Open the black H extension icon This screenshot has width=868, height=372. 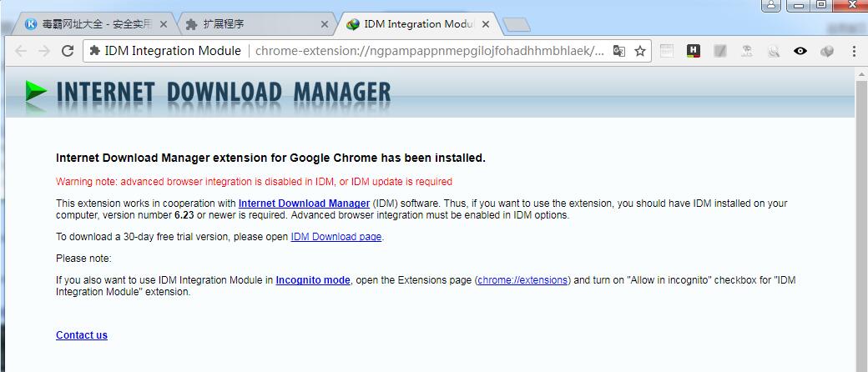tap(693, 52)
